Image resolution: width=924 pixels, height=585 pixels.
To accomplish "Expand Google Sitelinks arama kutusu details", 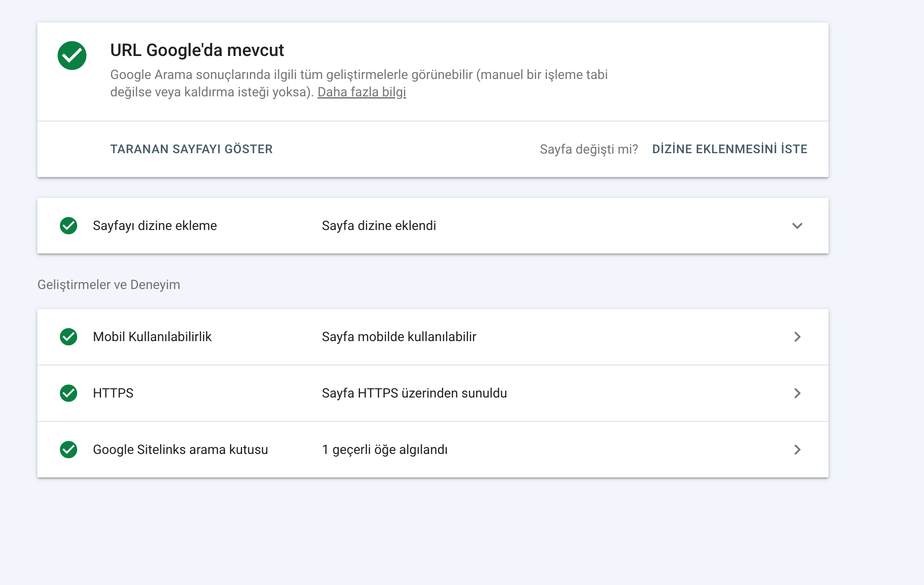I will (x=797, y=450).
